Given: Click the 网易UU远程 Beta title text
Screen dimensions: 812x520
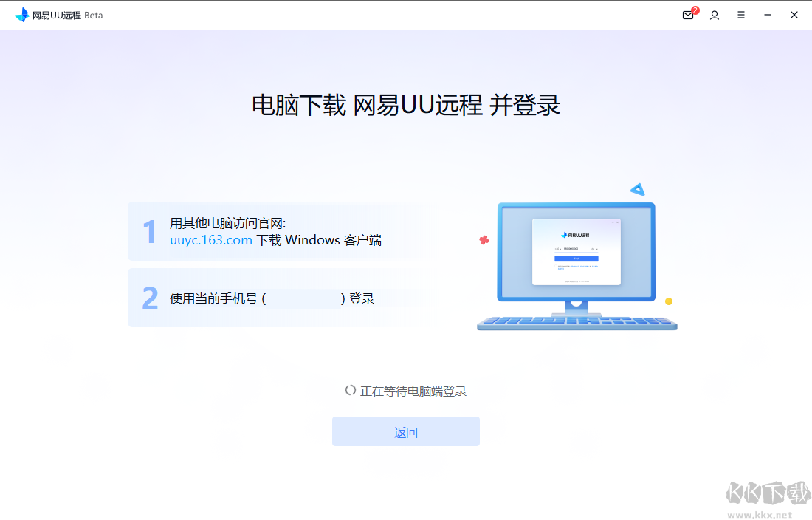Looking at the screenshot, I should [x=67, y=16].
